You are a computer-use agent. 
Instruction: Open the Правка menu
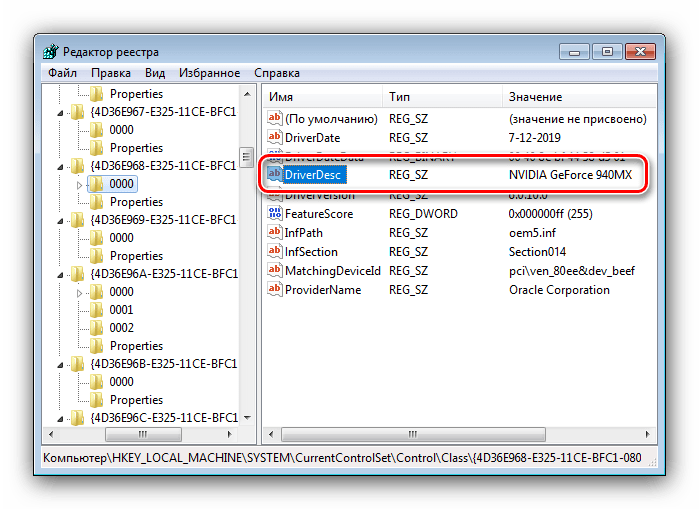tap(111, 73)
